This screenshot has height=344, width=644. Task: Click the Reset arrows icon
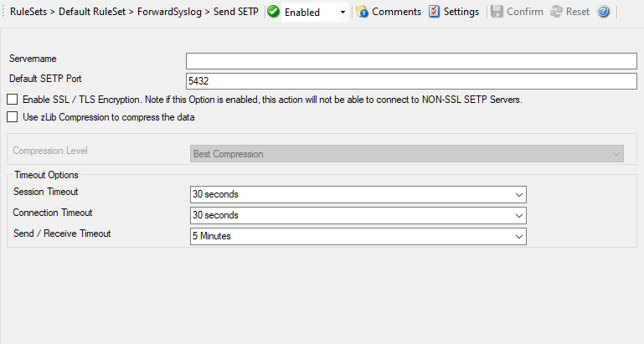click(556, 12)
